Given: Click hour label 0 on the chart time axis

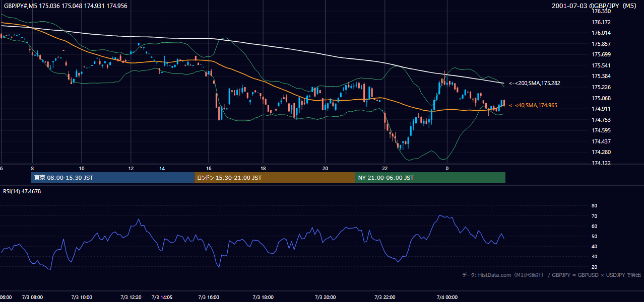Looking at the screenshot, I should pos(446,168).
